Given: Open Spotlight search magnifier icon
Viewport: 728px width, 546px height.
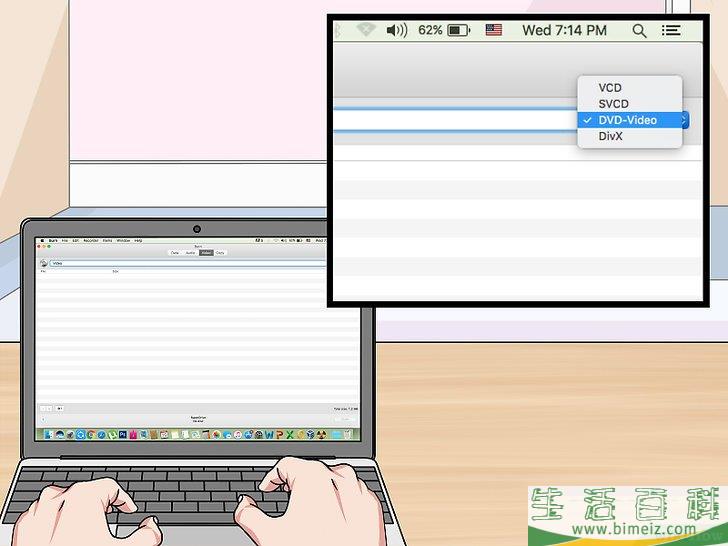Looking at the screenshot, I should pos(639,31).
